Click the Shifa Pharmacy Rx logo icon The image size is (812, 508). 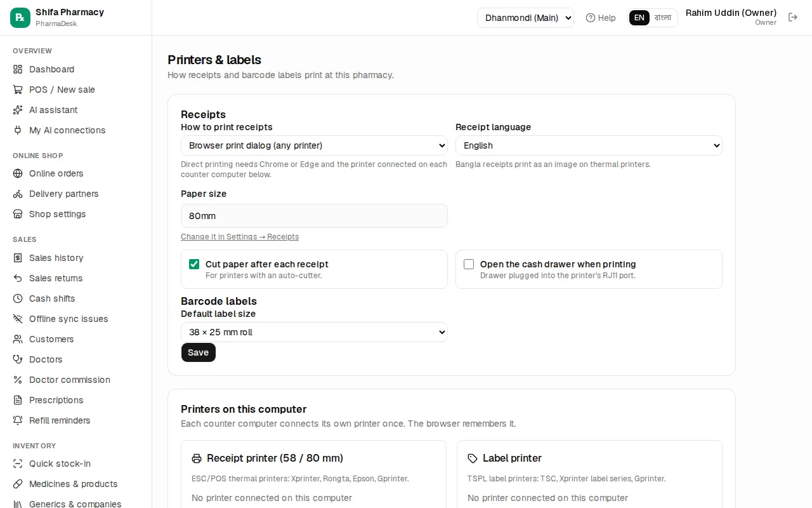tap(20, 18)
